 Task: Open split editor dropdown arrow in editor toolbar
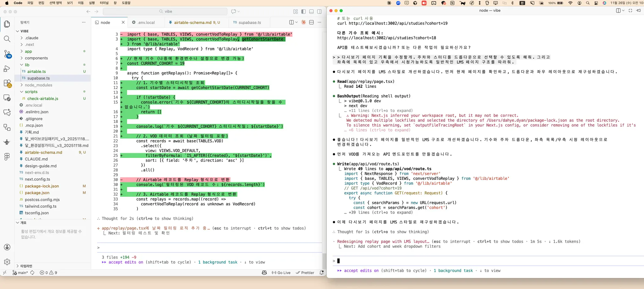[296, 22]
